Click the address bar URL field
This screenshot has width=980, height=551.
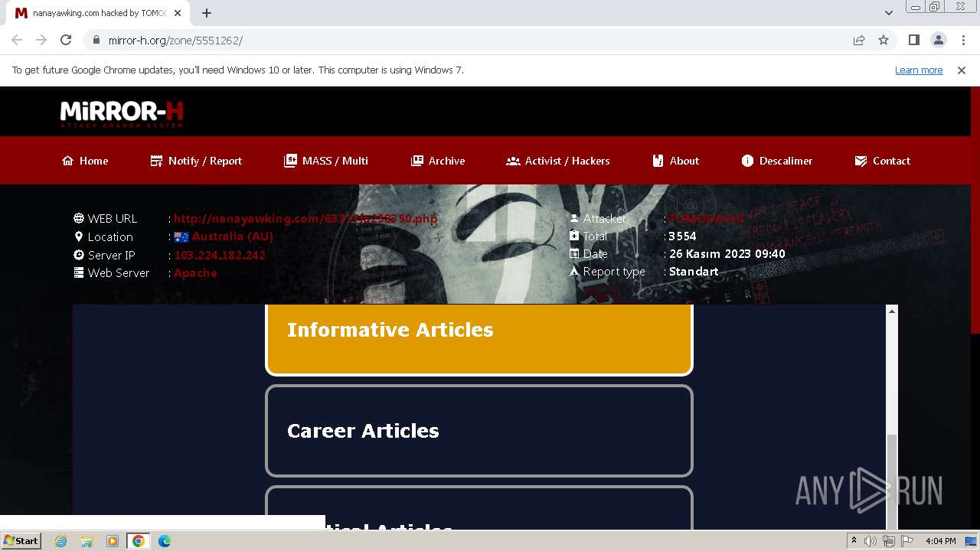[x=467, y=40]
